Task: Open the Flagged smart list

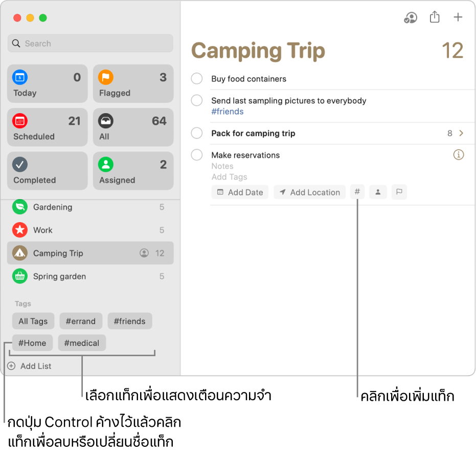Action: tap(133, 84)
